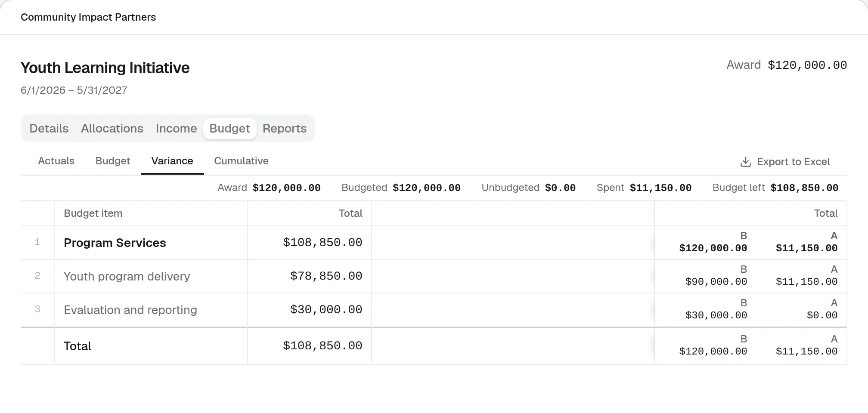Select the Youth program delivery row
Image resolution: width=868 pixels, height=413 pixels.
127,276
